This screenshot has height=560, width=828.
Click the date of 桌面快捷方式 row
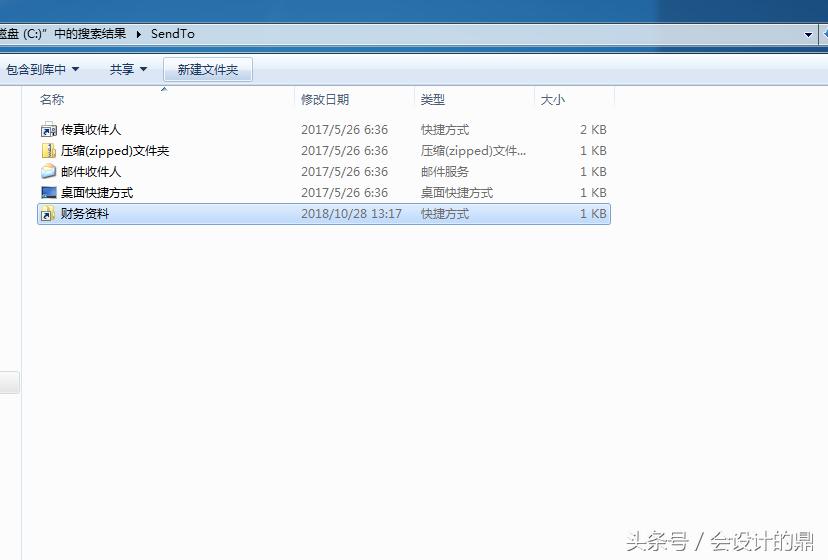[344, 193]
